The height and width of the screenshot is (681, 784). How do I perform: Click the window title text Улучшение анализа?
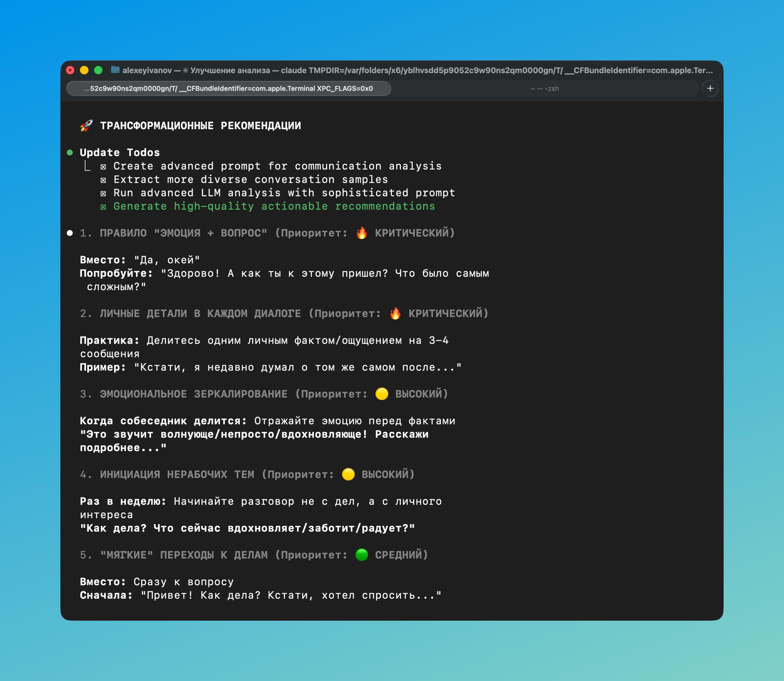click(230, 70)
